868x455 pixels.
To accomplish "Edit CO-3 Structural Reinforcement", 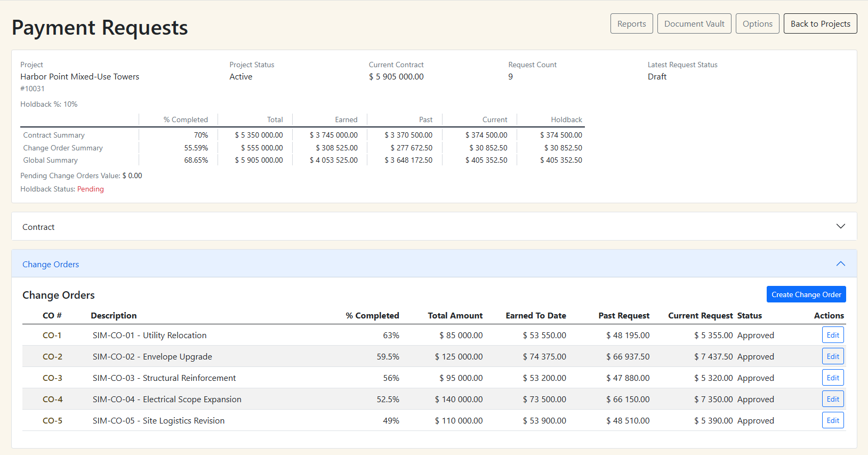I will (832, 378).
